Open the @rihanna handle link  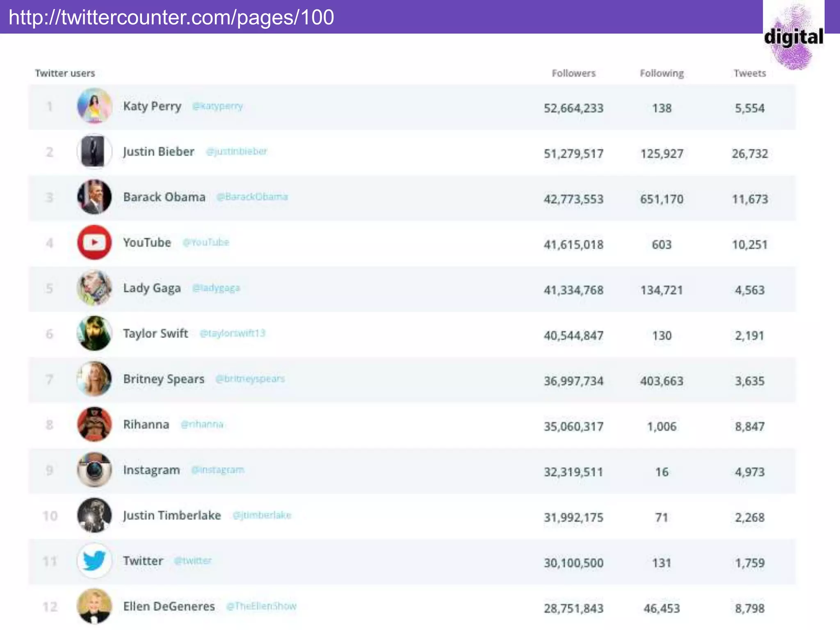[x=202, y=425]
